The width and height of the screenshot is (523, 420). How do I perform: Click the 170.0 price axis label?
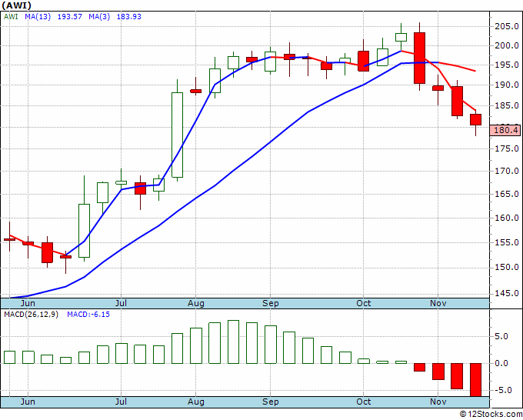tap(506, 171)
